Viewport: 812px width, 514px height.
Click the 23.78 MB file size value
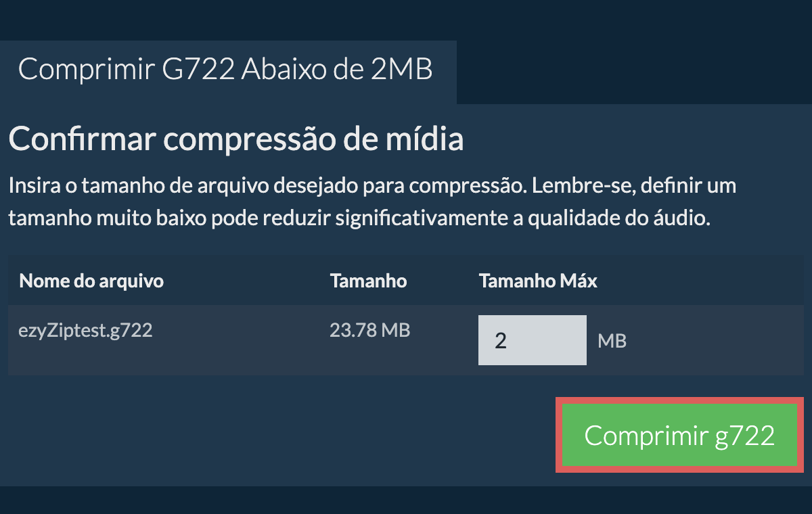coord(369,330)
